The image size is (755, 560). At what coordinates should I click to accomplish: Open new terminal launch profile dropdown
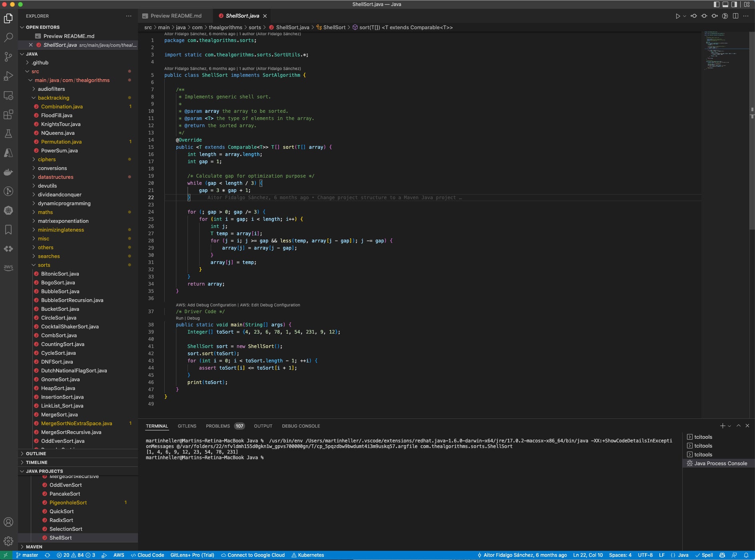click(x=729, y=426)
